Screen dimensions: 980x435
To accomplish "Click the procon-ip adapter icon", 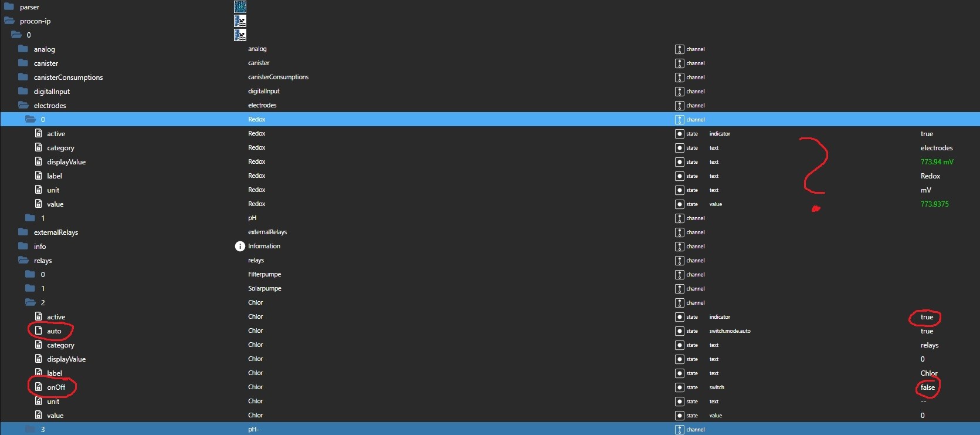I will pos(240,21).
